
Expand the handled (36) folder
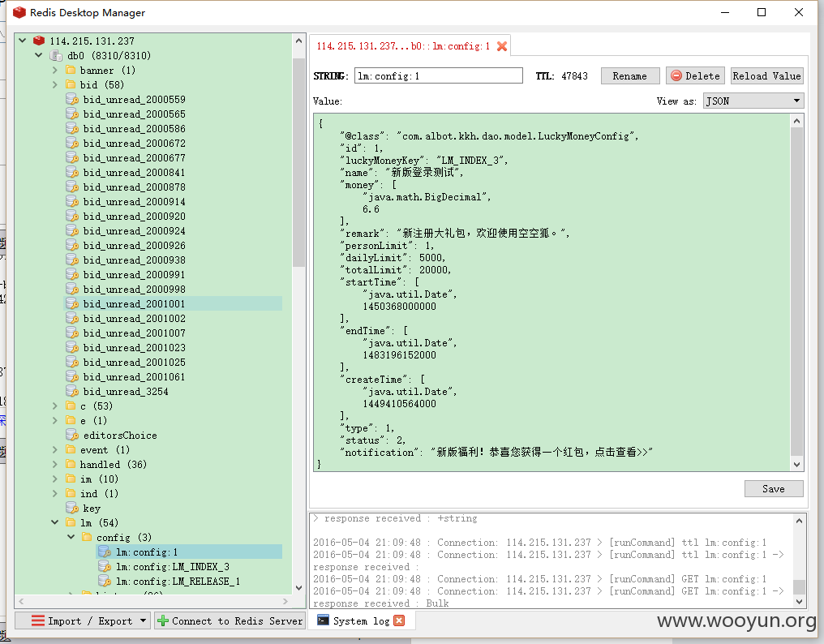point(55,464)
